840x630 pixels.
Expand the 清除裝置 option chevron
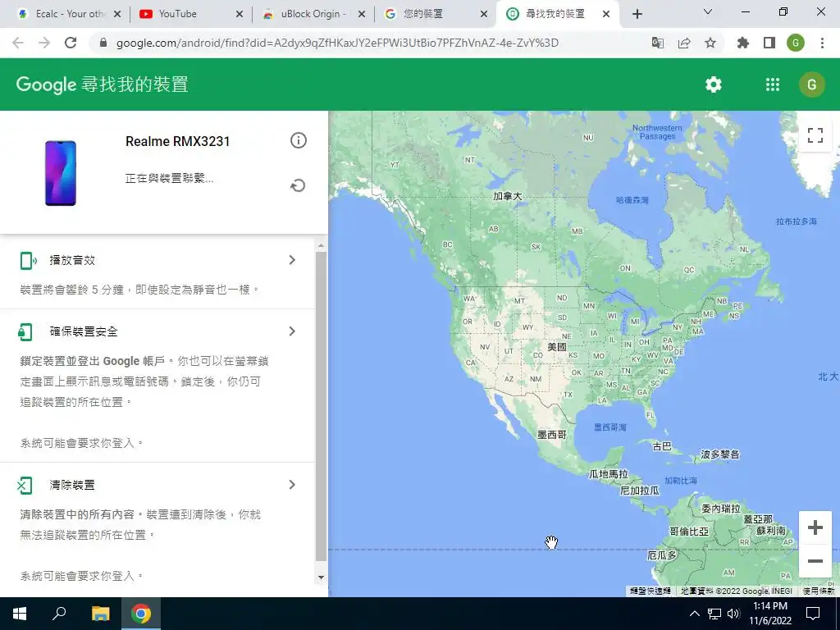(x=292, y=485)
